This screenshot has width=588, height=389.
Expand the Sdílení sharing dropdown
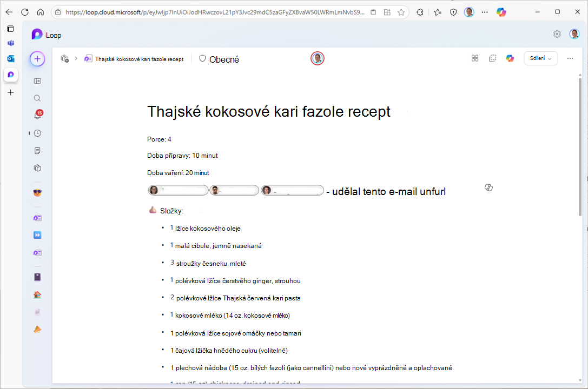click(540, 58)
